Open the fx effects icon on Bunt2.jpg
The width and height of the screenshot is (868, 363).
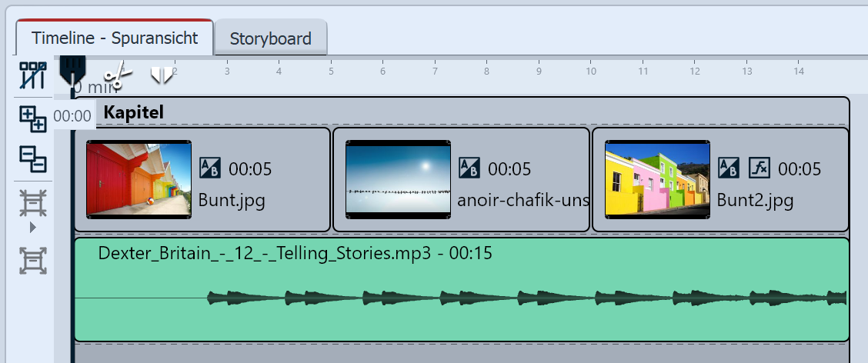point(759,168)
